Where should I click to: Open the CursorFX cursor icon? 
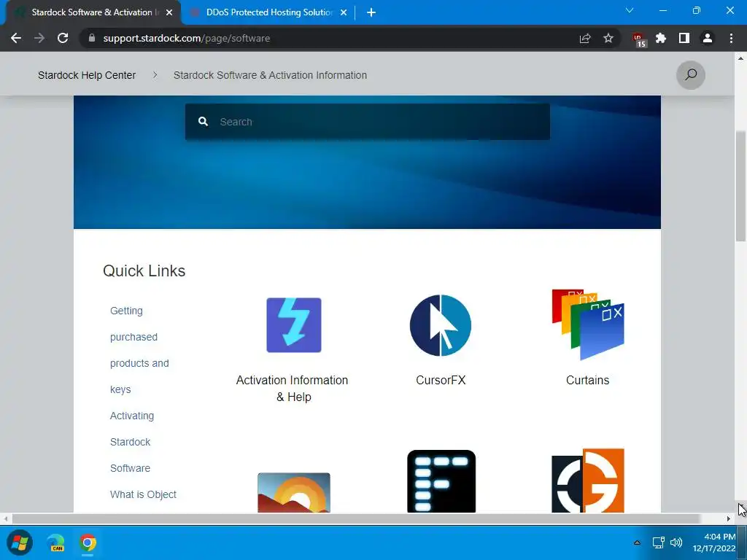point(441,325)
